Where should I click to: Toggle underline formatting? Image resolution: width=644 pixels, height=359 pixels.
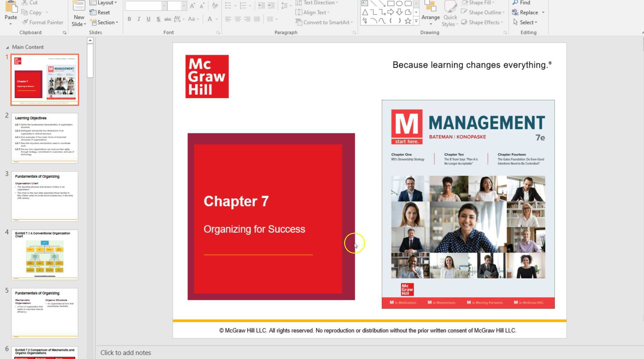coord(148,19)
